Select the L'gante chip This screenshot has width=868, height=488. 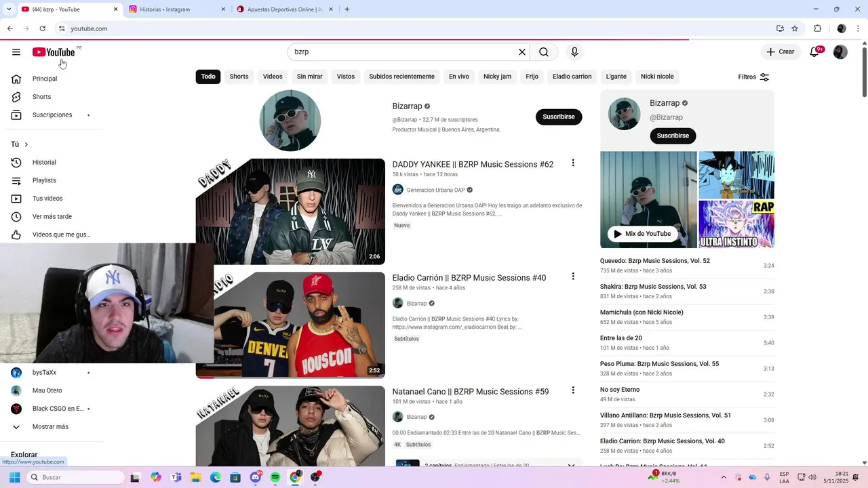616,77
